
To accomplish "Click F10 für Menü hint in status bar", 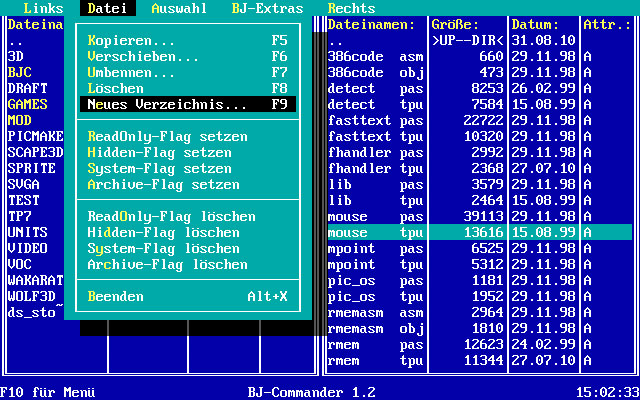I will (x=55, y=392).
